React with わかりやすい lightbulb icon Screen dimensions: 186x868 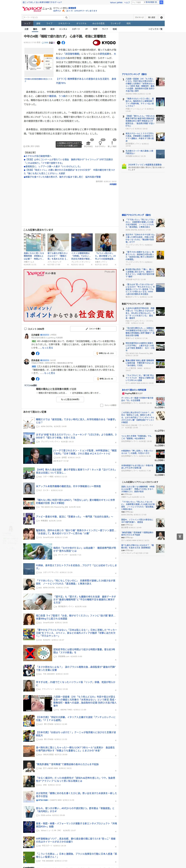tap(100, 143)
